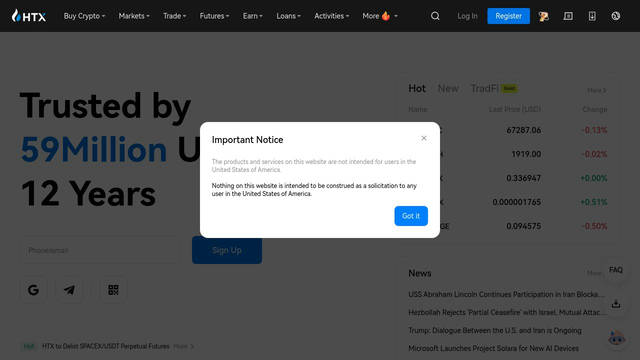The width and height of the screenshot is (640, 360).
Task: Select the row priced 67287.06
Action: point(508,130)
